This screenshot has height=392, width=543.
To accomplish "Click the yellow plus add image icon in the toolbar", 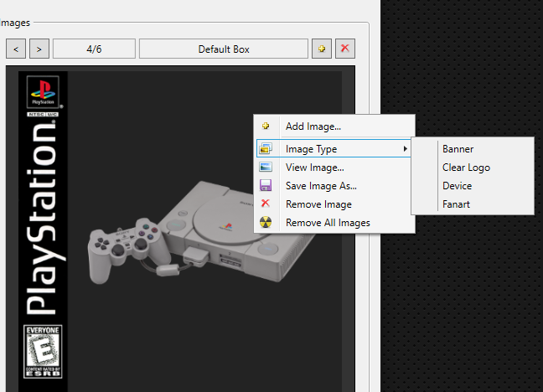I will coord(322,49).
